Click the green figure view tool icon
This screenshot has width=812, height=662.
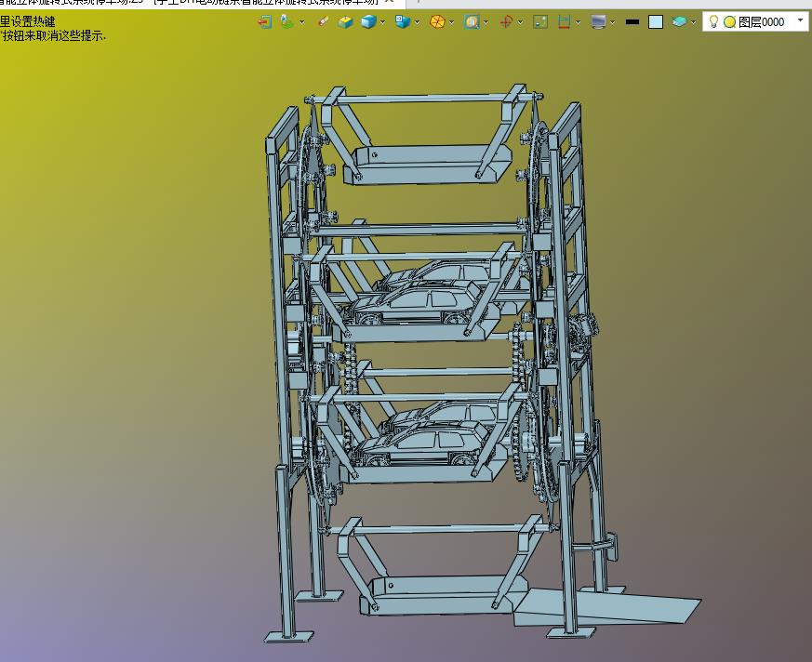click(286, 21)
